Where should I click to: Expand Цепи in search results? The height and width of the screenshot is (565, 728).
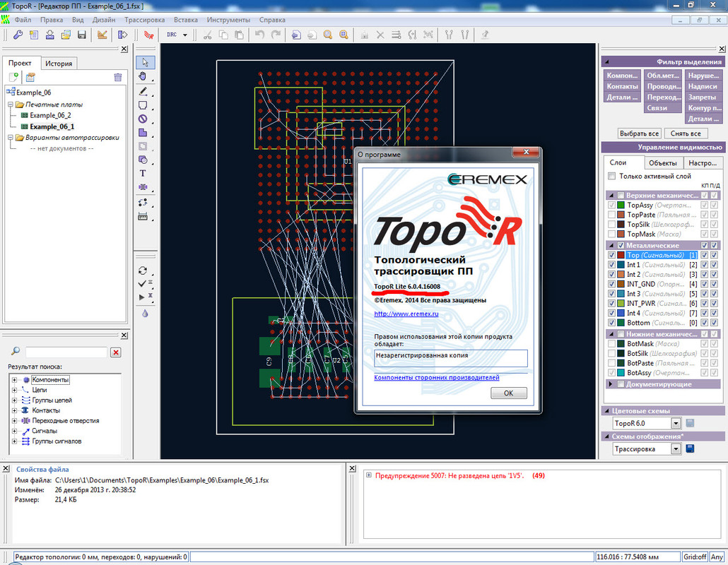(x=14, y=390)
